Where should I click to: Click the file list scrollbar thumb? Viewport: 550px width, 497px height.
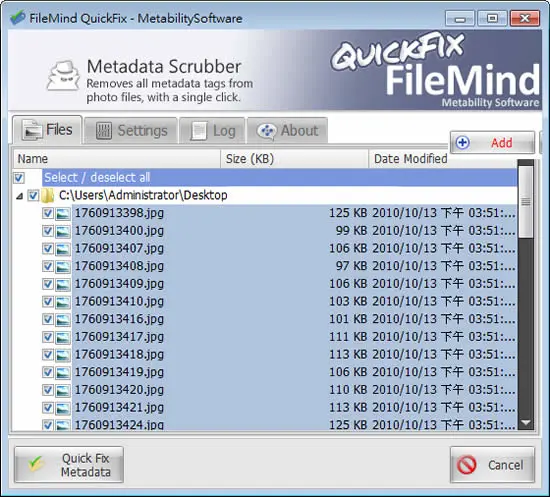coord(525,202)
